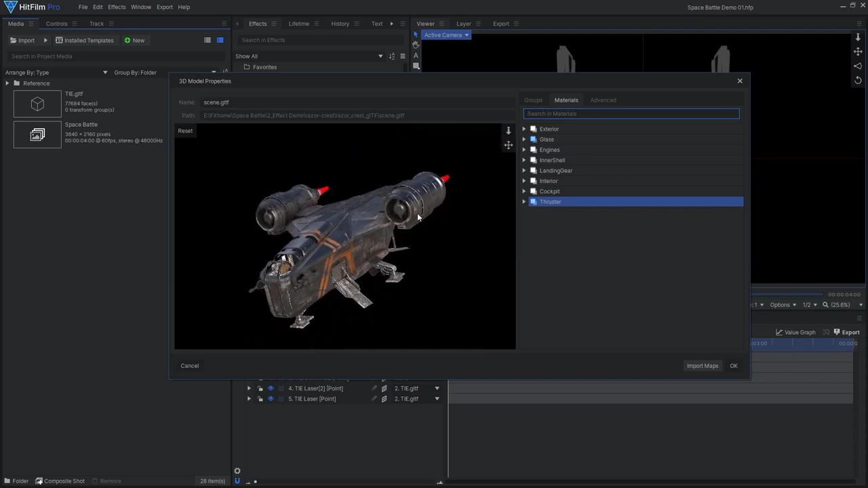The height and width of the screenshot is (488, 868).
Task: Switch Media panel to thumbnail list view
Action: (x=208, y=40)
